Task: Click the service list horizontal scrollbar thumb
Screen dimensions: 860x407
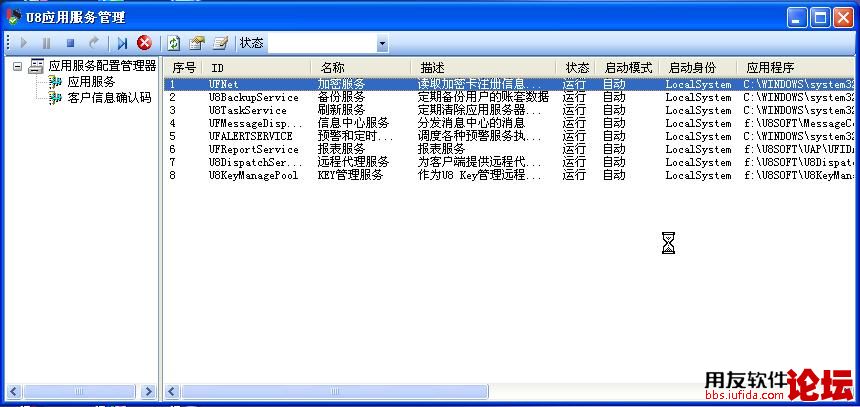Action: click(x=335, y=392)
